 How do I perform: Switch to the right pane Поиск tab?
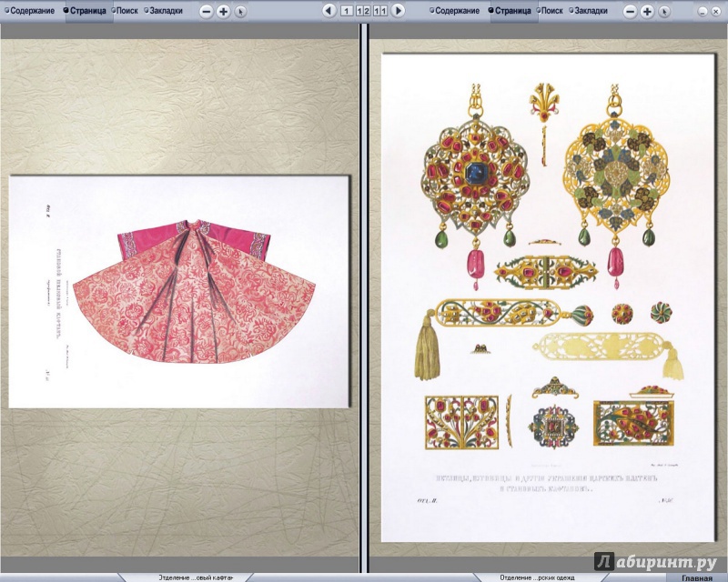[551, 10]
